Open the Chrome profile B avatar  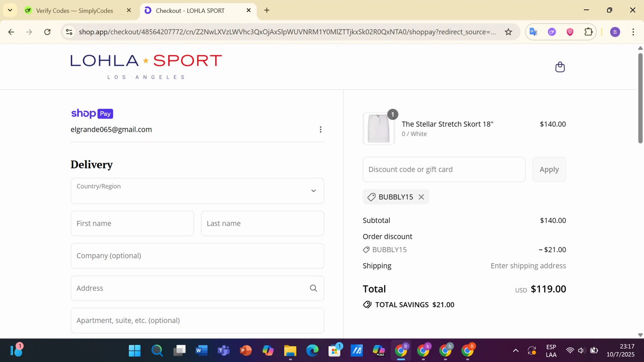pyautogui.click(x=615, y=32)
